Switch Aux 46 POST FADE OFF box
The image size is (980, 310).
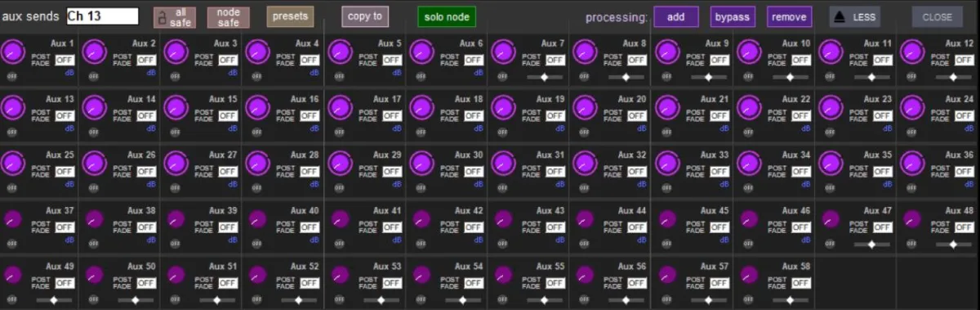point(800,227)
